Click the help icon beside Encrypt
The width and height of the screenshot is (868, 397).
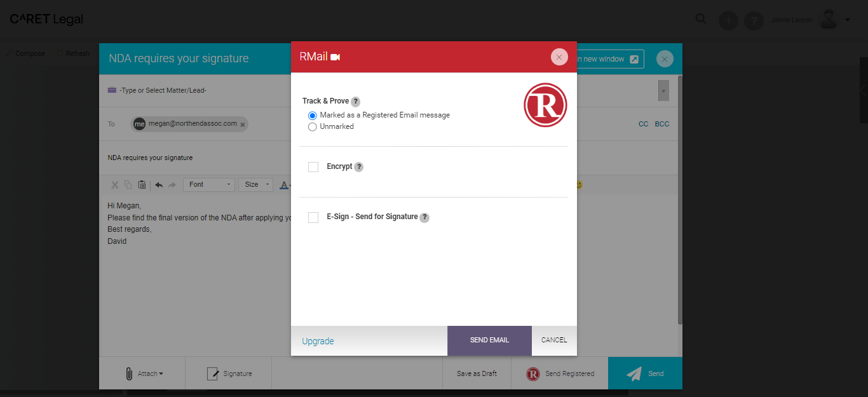[359, 167]
